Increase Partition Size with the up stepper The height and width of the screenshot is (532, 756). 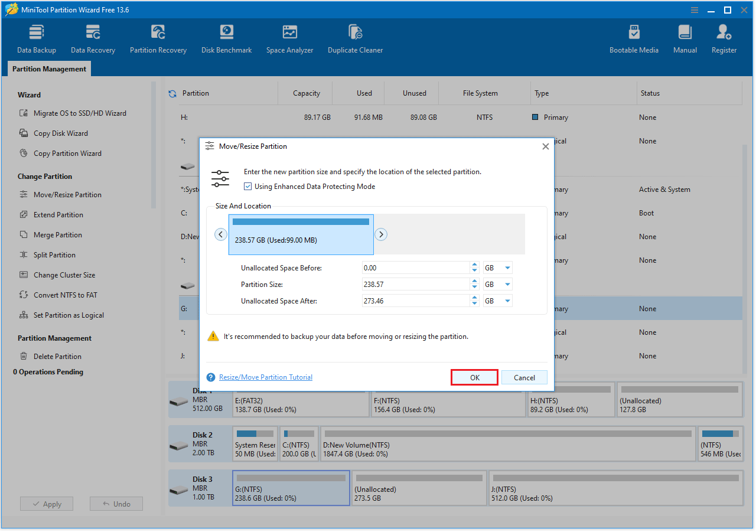(x=474, y=281)
